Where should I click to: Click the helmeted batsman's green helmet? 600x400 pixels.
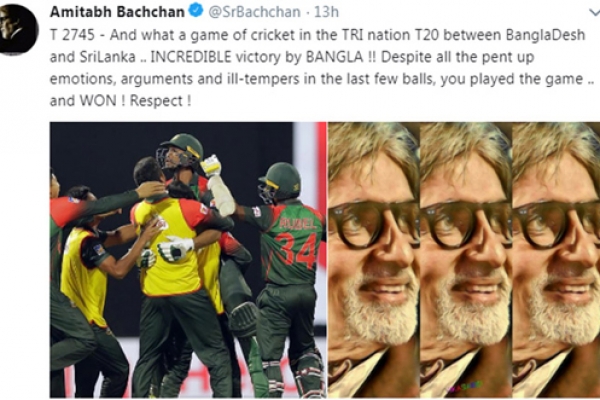182,147
